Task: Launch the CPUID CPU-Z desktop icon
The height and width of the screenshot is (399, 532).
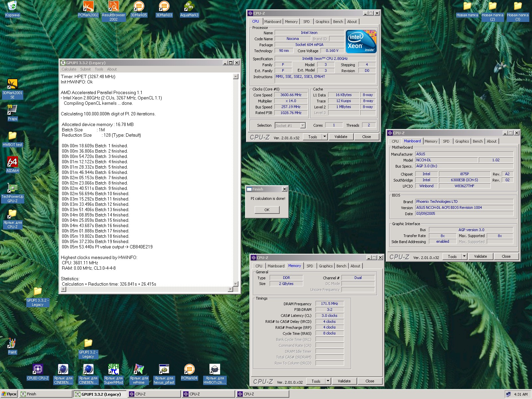Action: [x=38, y=372]
